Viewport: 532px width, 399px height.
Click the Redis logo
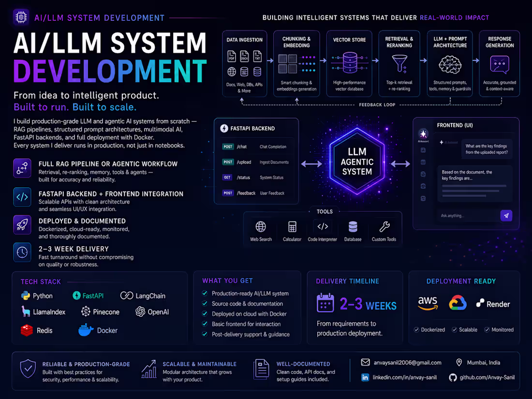(27, 330)
